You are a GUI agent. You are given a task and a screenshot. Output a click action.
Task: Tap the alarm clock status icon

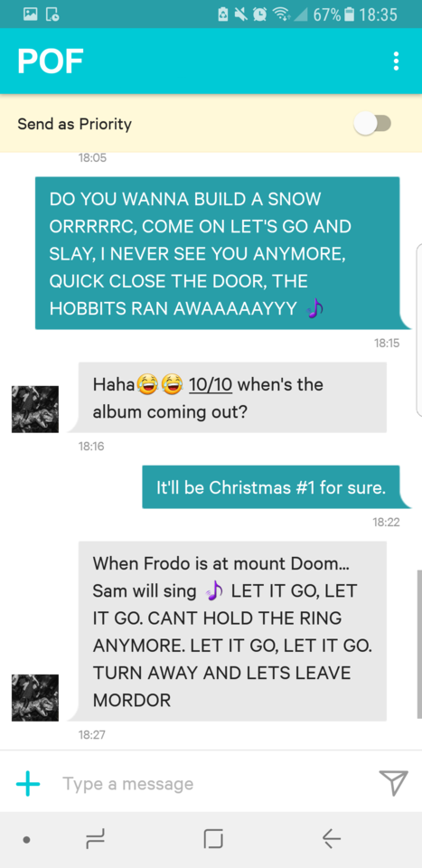coord(258,14)
